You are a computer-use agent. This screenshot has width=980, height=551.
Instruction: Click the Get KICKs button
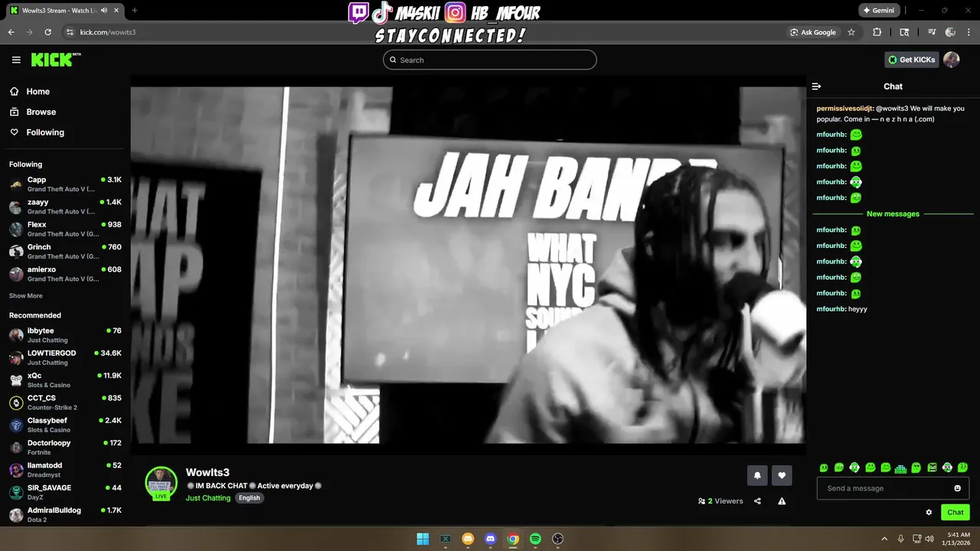click(x=911, y=60)
